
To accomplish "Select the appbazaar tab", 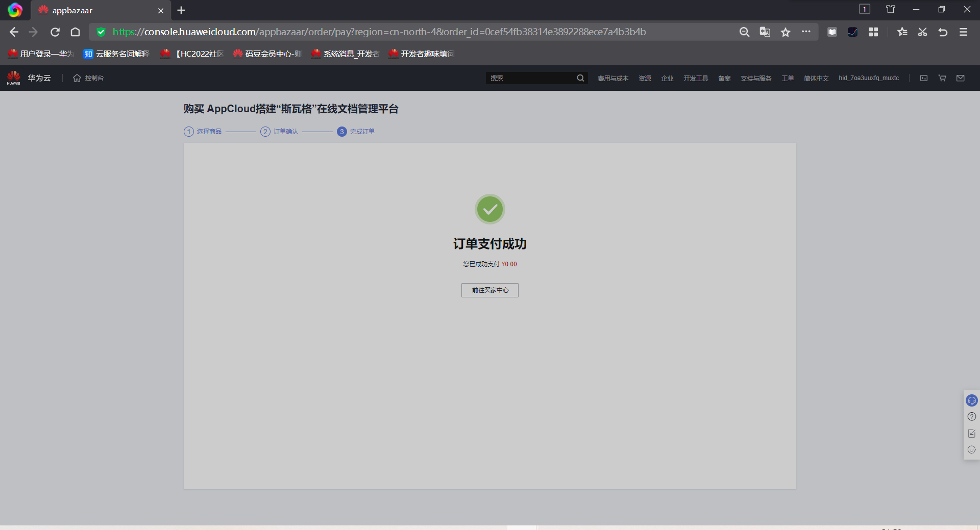I will click(101, 11).
